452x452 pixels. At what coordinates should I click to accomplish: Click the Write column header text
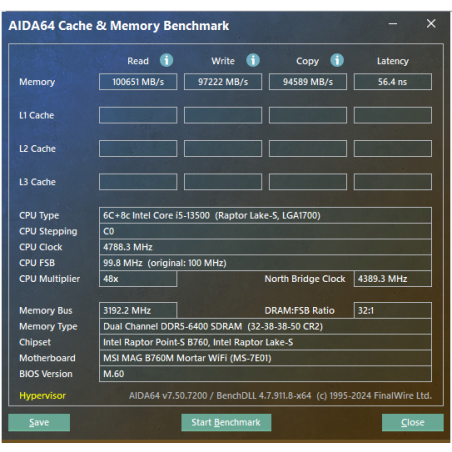(x=223, y=61)
